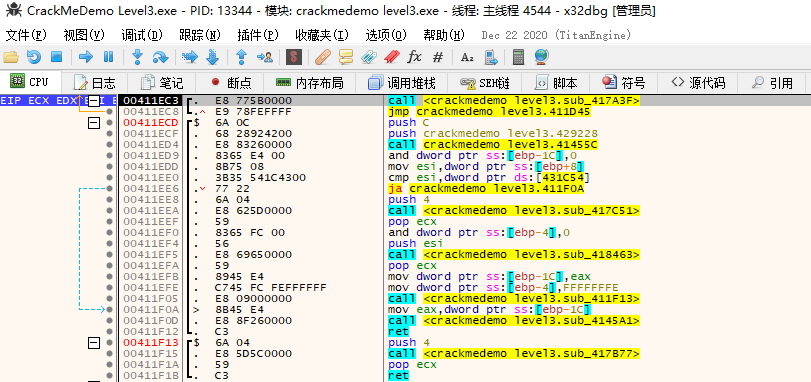The width and height of the screenshot is (811, 382).
Task: Search strings with the Az icon
Action: point(467,57)
